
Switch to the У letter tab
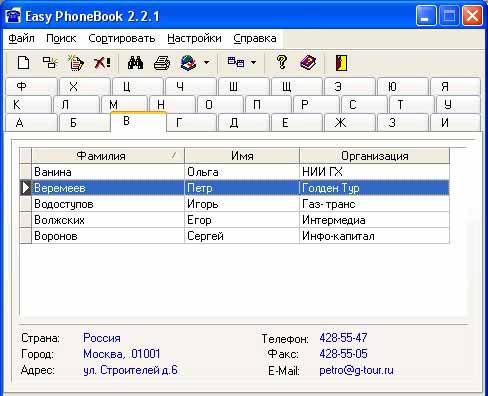click(459, 105)
